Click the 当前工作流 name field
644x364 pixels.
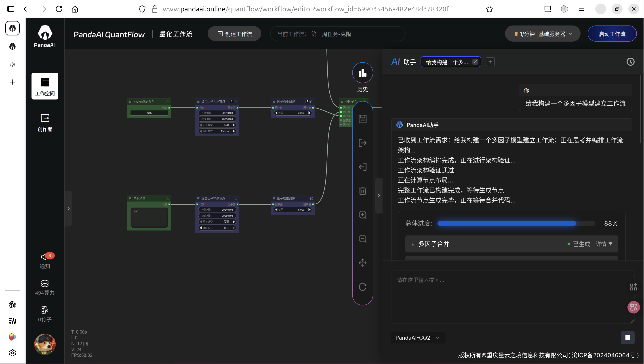[337, 34]
